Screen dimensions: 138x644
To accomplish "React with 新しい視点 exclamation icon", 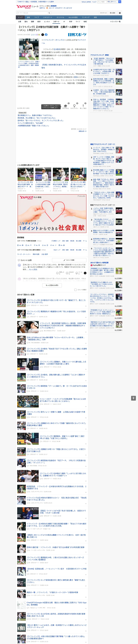I will click(83, 106).
